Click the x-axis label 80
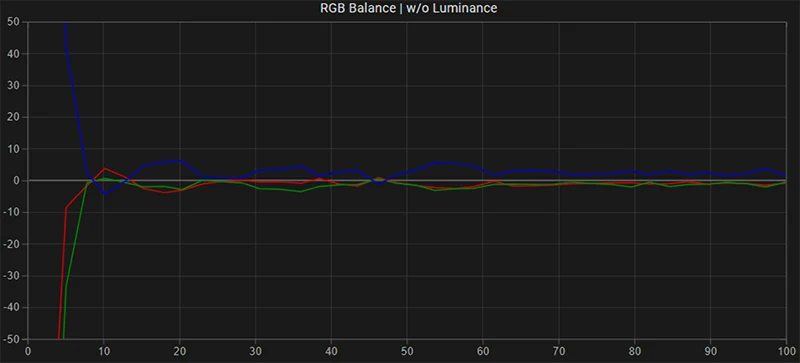This screenshot has width=800, height=363. 634,351
